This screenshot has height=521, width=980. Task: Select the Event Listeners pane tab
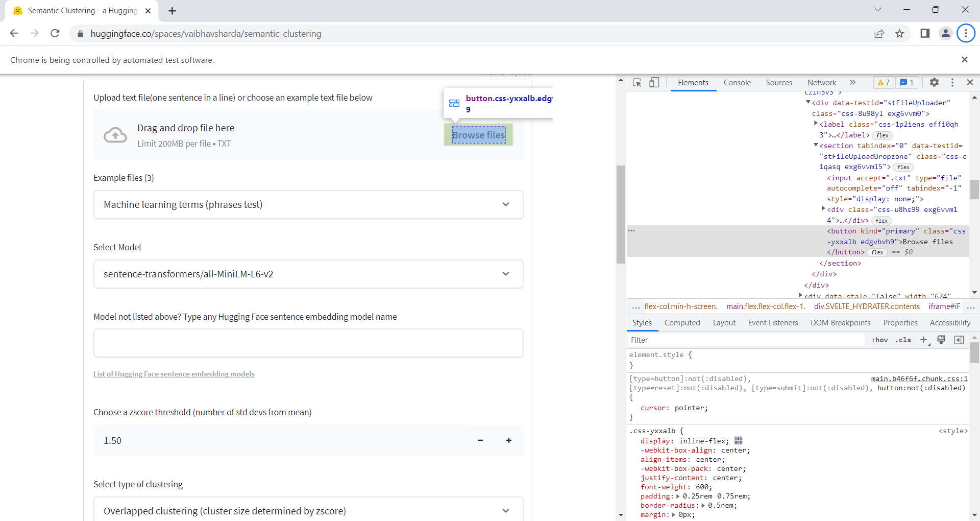coord(773,323)
